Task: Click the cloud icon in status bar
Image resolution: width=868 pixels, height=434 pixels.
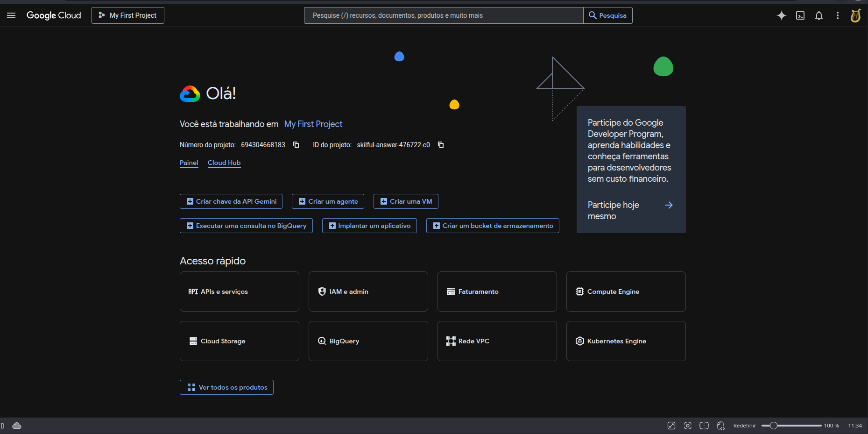Action: tap(17, 426)
